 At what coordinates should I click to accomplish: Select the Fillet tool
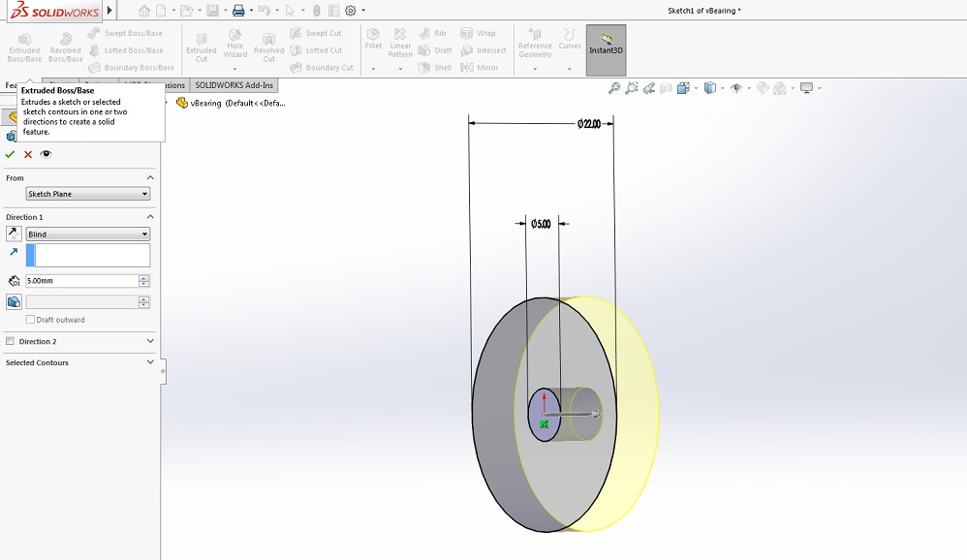(373, 39)
